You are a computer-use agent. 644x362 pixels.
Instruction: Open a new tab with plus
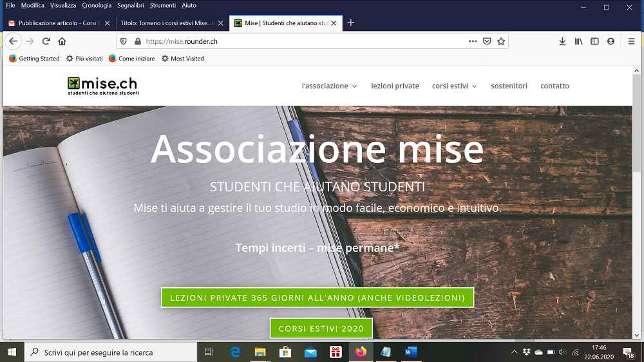pos(351,23)
